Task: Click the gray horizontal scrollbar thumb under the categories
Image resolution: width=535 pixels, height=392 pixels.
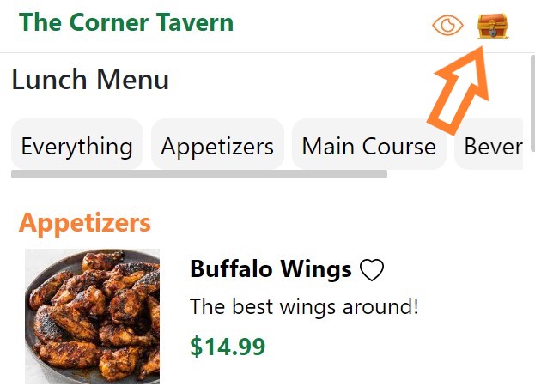Action: [x=199, y=174]
